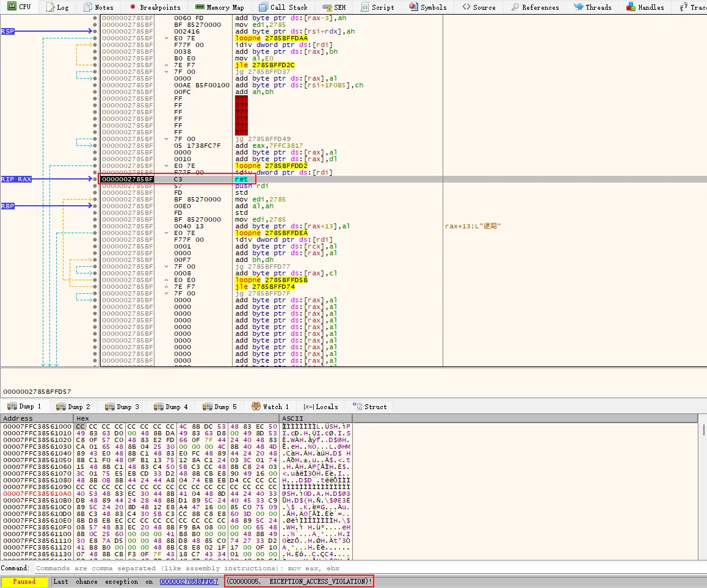Toggle breakpoint bullet on the ret instruction
707x588 pixels.
95,180
